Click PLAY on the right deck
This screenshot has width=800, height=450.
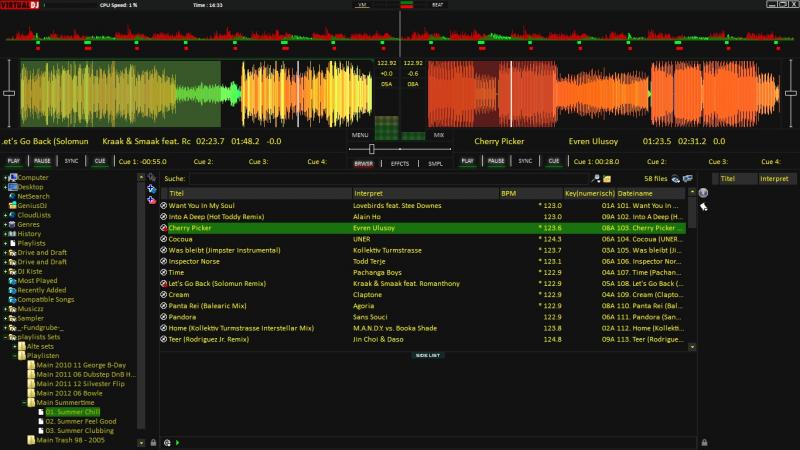468,161
